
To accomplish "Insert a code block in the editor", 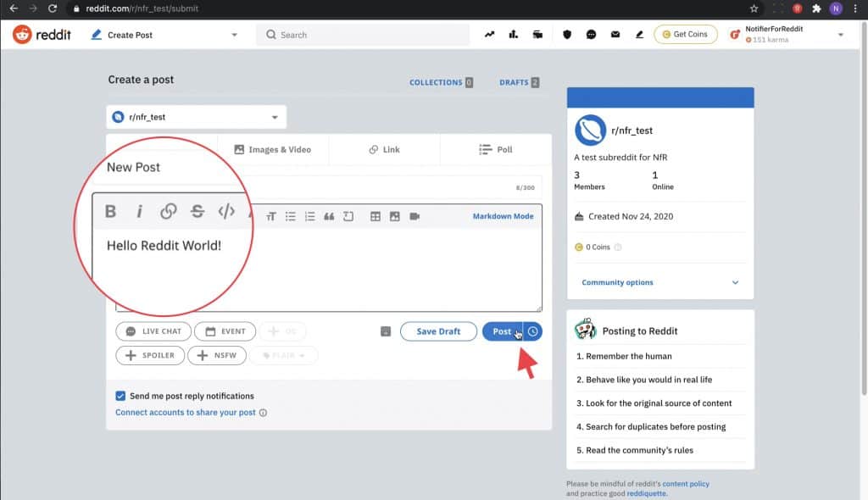I will pos(348,216).
